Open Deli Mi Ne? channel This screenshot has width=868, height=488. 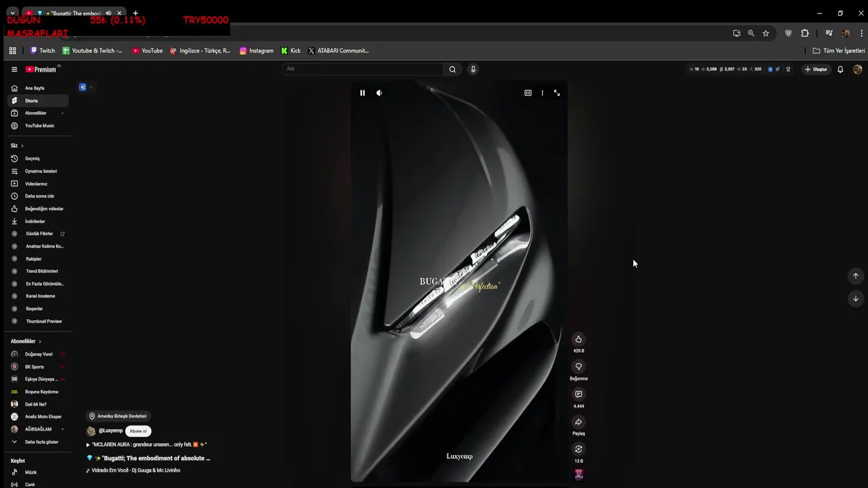click(38, 405)
